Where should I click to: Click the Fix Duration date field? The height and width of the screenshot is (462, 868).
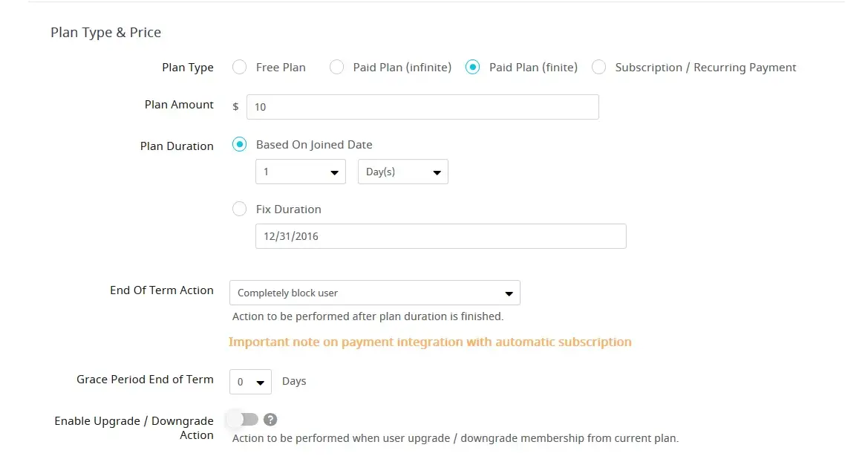(440, 236)
